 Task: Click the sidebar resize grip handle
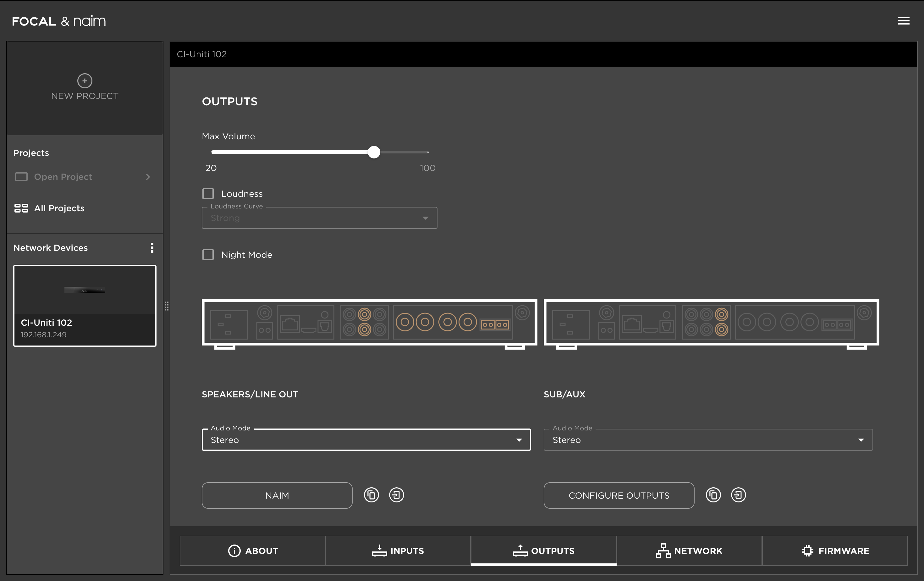(167, 306)
